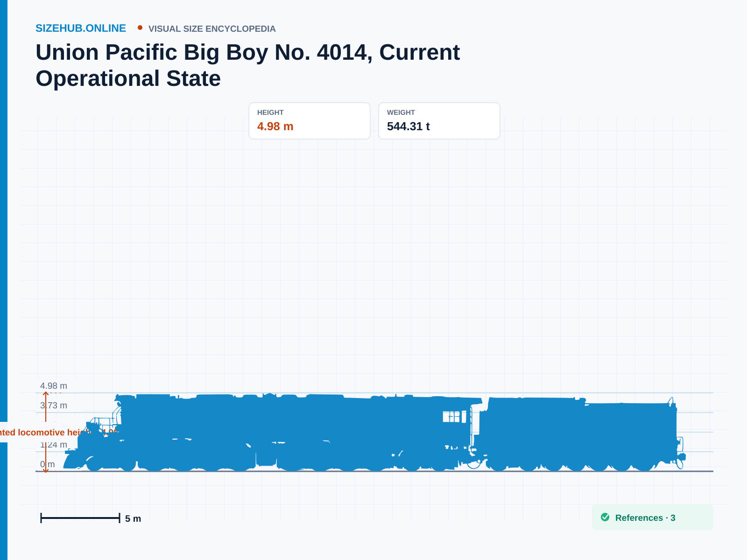Select the Union Pacific Big Boy title
The image size is (747, 560).
(247, 65)
